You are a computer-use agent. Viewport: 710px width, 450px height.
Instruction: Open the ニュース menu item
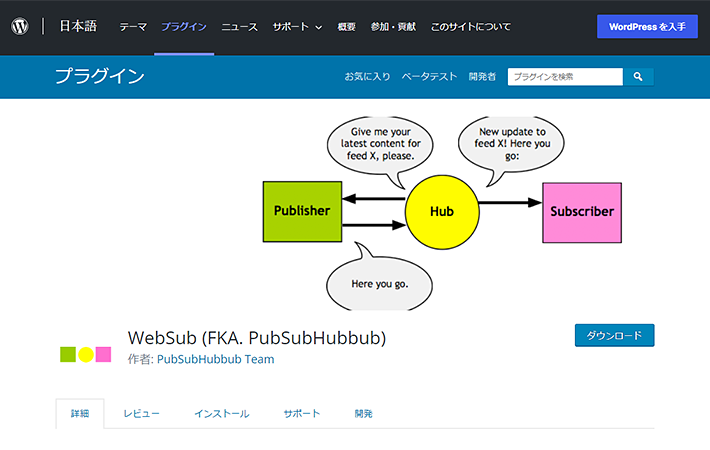(240, 27)
